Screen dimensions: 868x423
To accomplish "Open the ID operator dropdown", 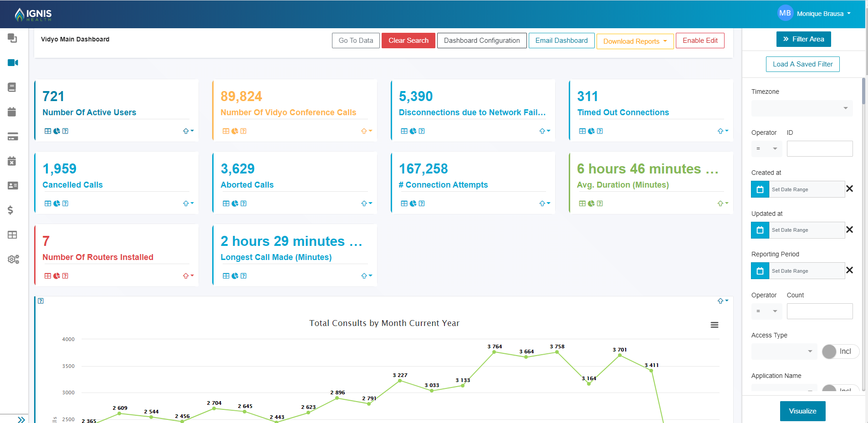I will [x=766, y=148].
